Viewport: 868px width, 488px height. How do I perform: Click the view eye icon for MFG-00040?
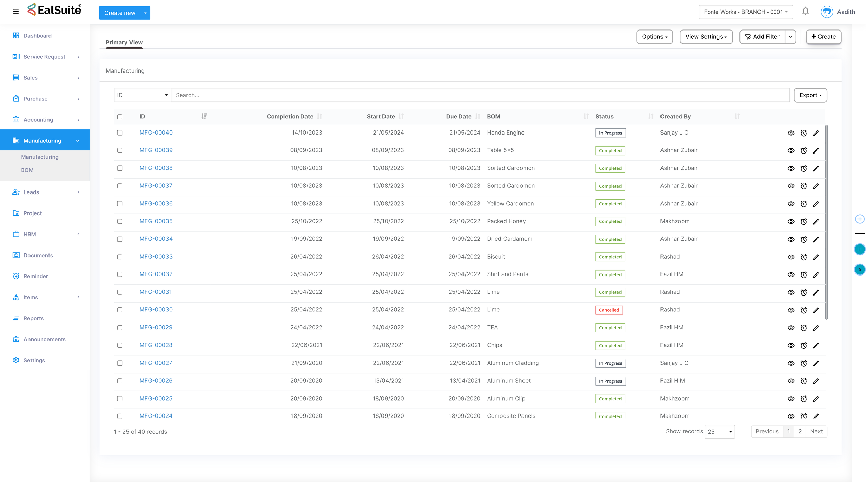coord(791,133)
